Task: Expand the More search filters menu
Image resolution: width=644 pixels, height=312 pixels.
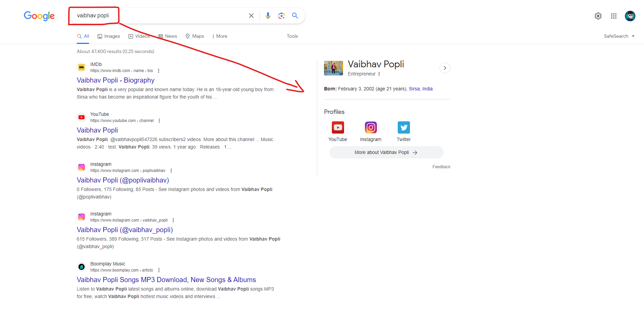Action: pyautogui.click(x=219, y=36)
